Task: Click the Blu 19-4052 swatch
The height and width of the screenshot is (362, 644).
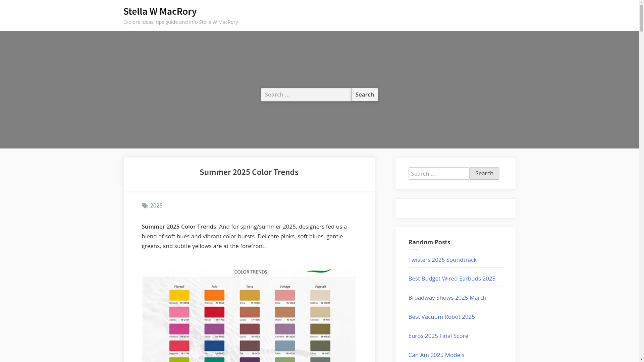Action: click(214, 346)
